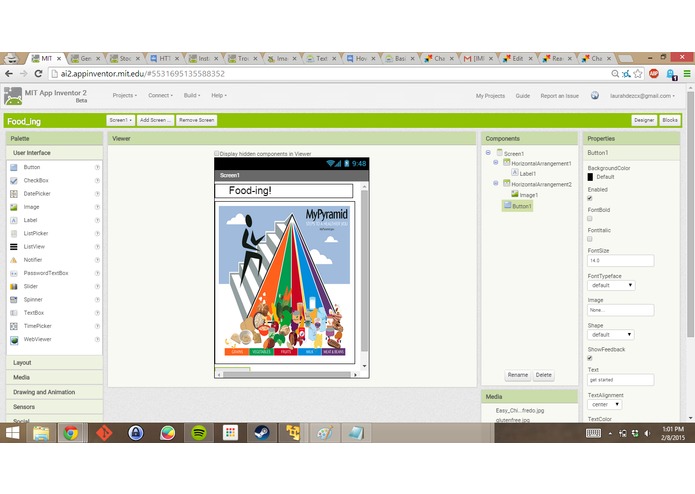Click the FontSize input field

tap(621, 261)
